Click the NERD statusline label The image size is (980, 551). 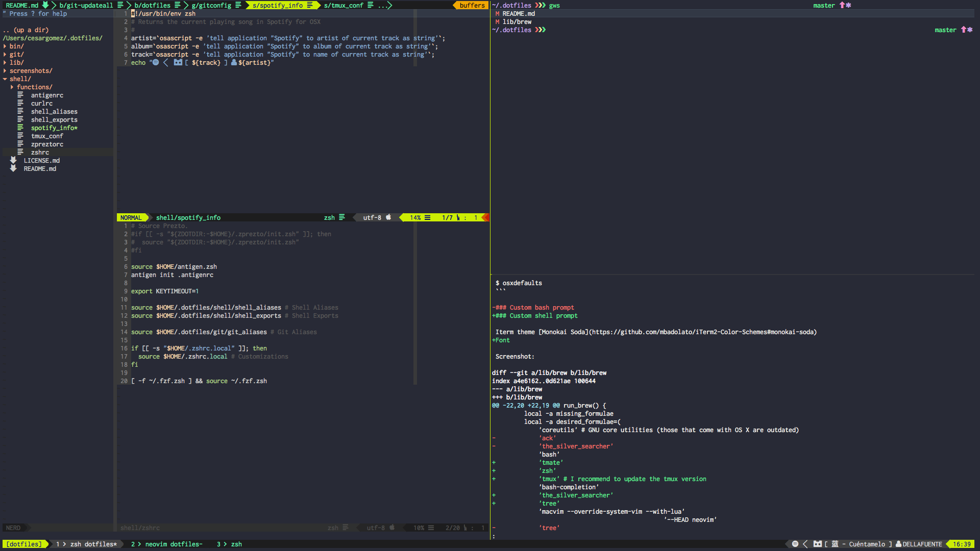[13, 528]
